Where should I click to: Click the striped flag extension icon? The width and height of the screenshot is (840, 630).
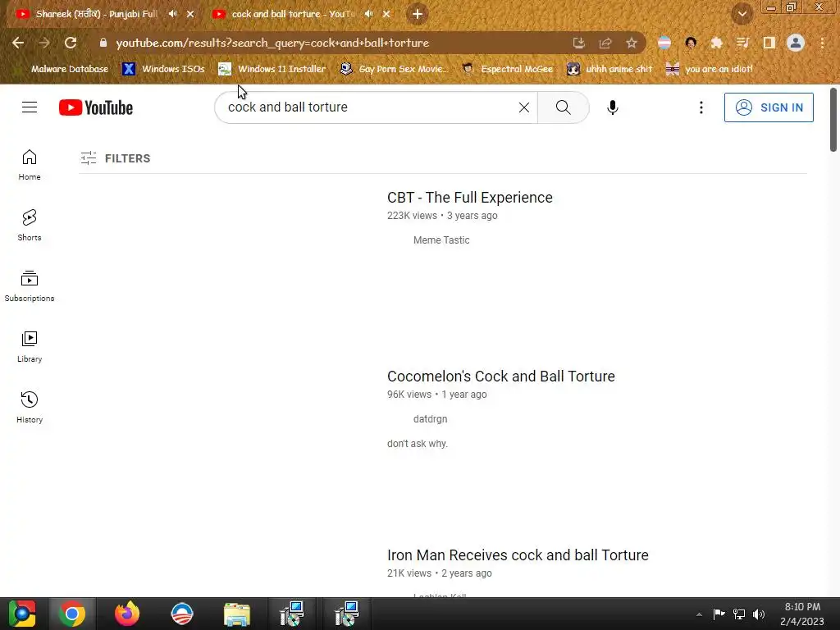tap(664, 43)
